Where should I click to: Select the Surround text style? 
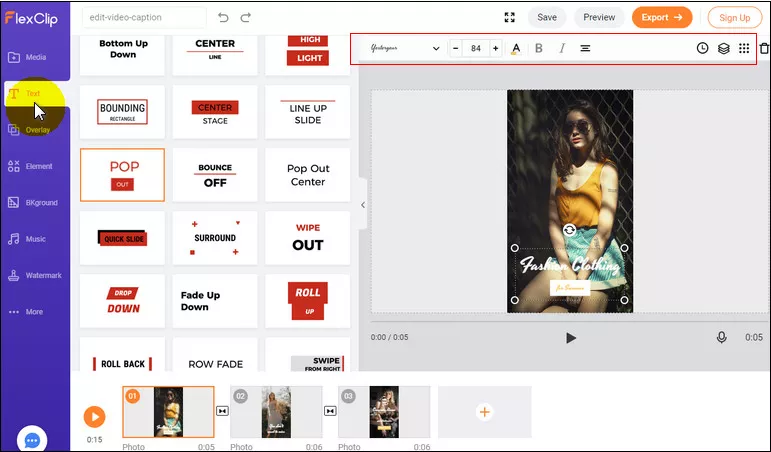click(215, 238)
